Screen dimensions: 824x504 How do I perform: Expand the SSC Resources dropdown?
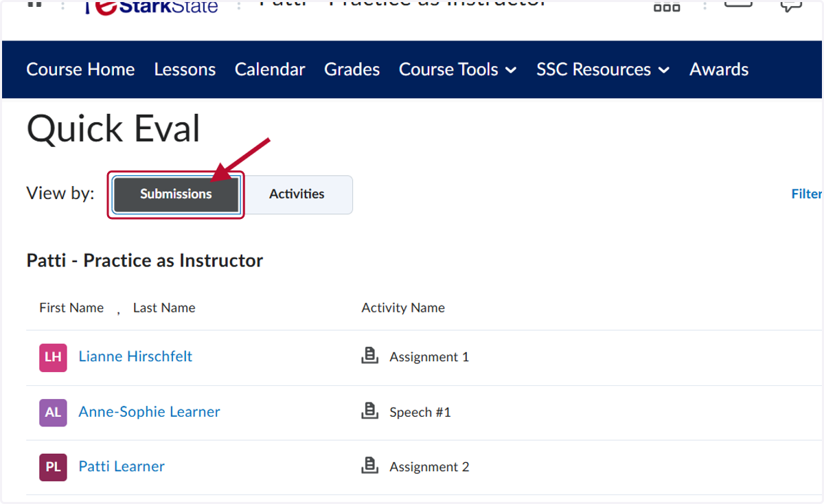[603, 69]
